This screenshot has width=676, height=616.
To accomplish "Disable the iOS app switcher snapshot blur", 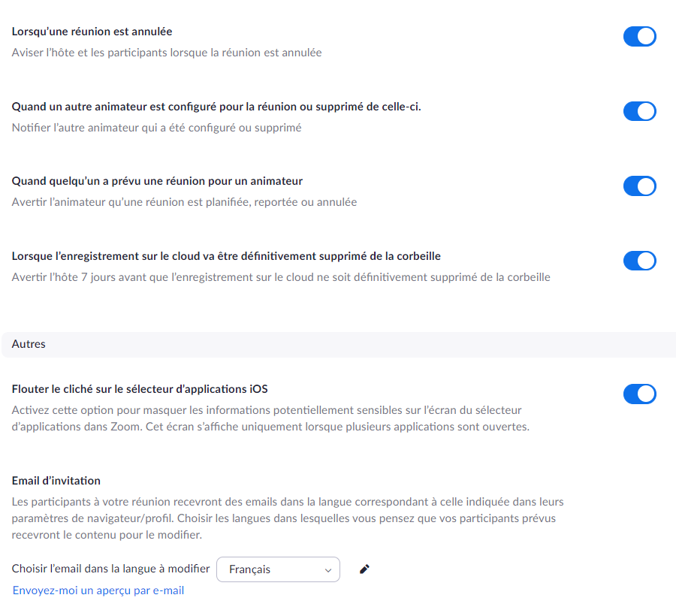I will (639, 394).
